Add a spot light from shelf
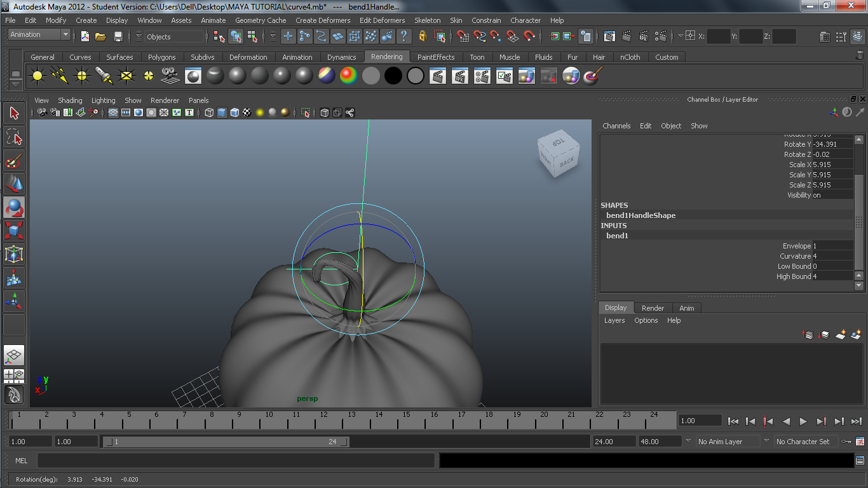This screenshot has height=488, width=868. click(x=104, y=76)
